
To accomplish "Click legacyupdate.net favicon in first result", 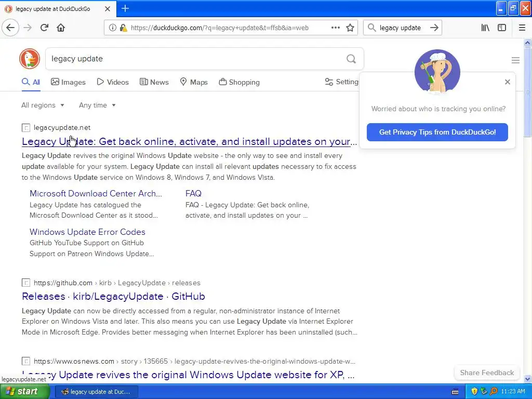I will coord(26,128).
